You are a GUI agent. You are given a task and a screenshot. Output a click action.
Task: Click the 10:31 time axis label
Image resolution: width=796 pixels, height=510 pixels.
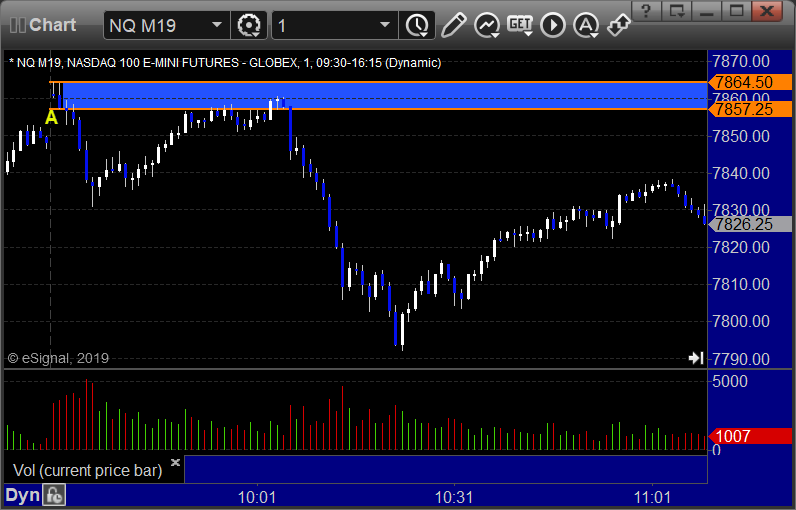454,497
